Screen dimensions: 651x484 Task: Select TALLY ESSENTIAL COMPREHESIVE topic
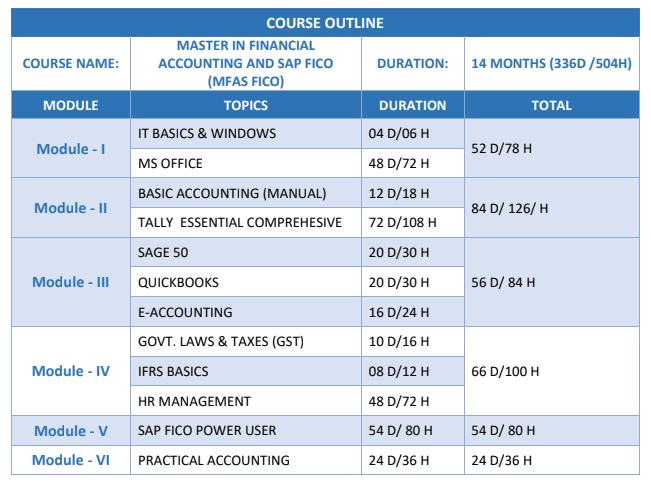(x=239, y=223)
